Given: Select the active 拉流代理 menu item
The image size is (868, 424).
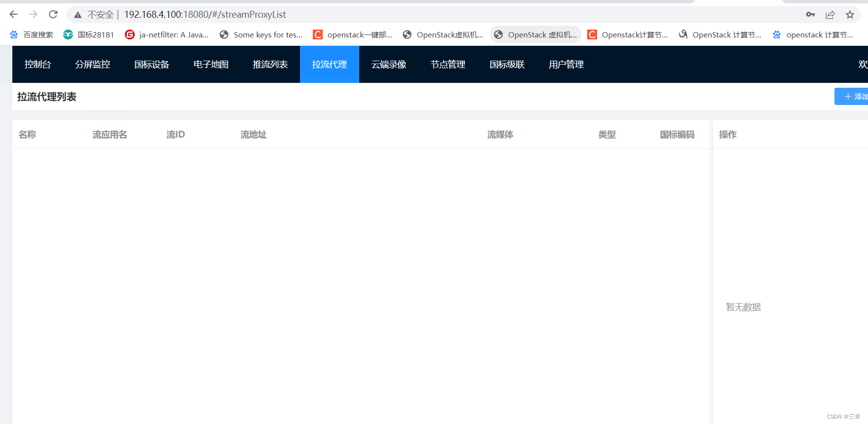Looking at the screenshot, I should [x=330, y=64].
